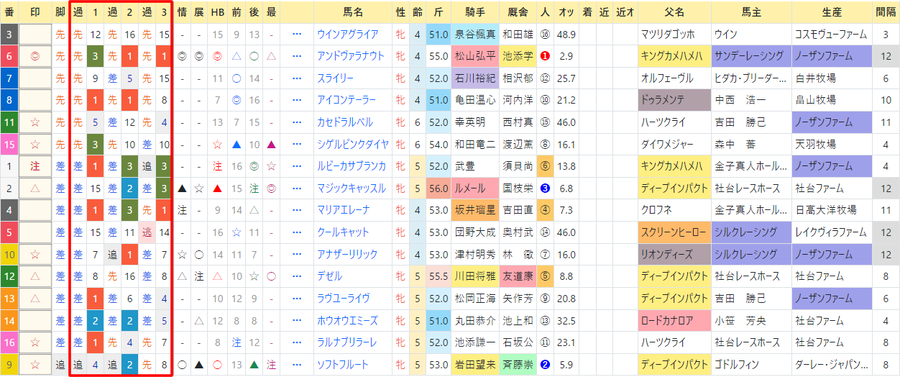
Task: Change the ☆ mark for シゲルピンクダイヤ
Action: [36, 144]
